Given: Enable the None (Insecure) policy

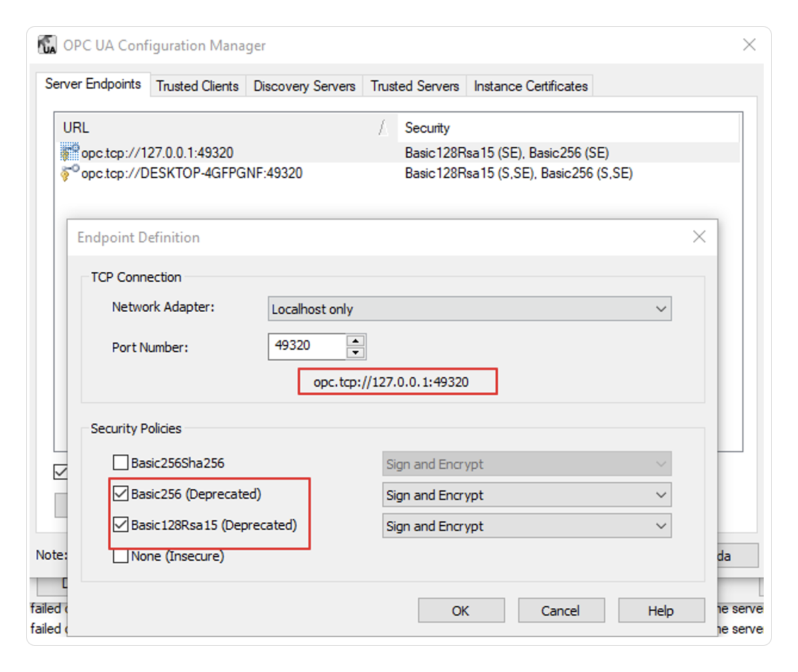Looking at the screenshot, I should tap(121, 556).
